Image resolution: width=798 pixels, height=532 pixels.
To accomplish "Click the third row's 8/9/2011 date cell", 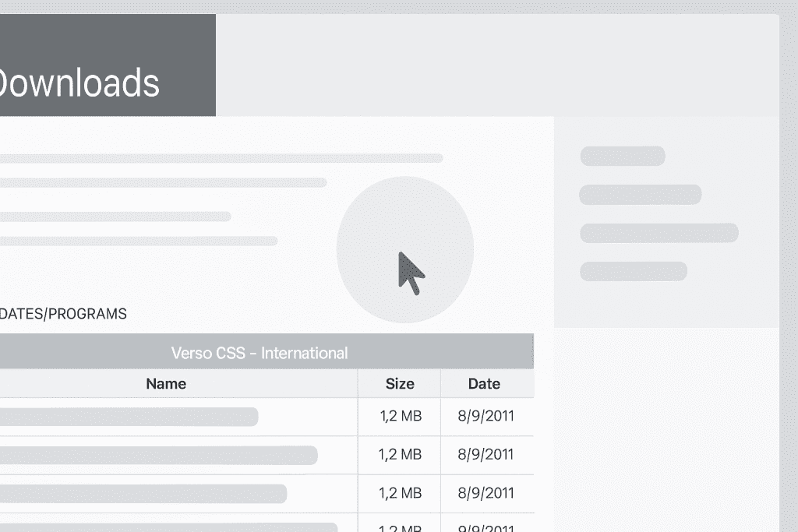I will (x=486, y=493).
